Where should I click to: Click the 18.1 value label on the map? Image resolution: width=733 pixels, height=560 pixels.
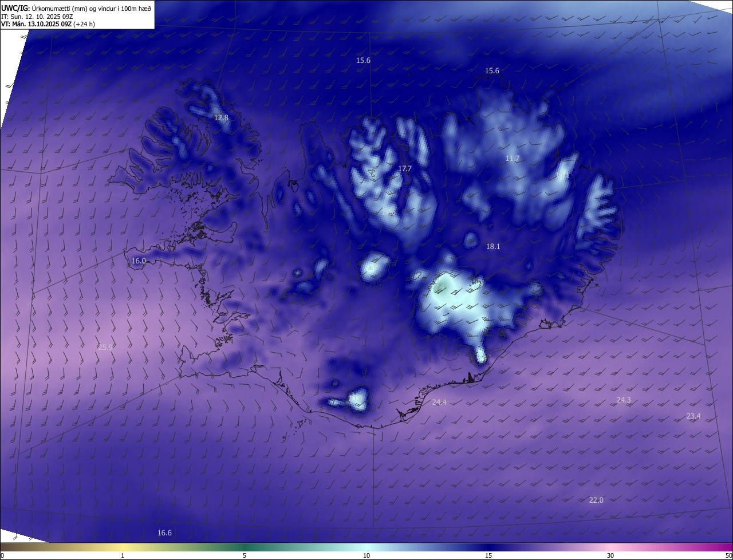(493, 246)
